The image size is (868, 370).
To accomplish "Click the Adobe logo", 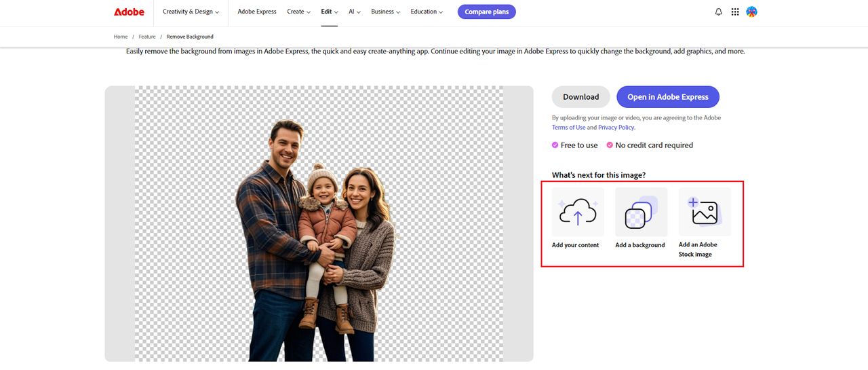I will coord(128,12).
